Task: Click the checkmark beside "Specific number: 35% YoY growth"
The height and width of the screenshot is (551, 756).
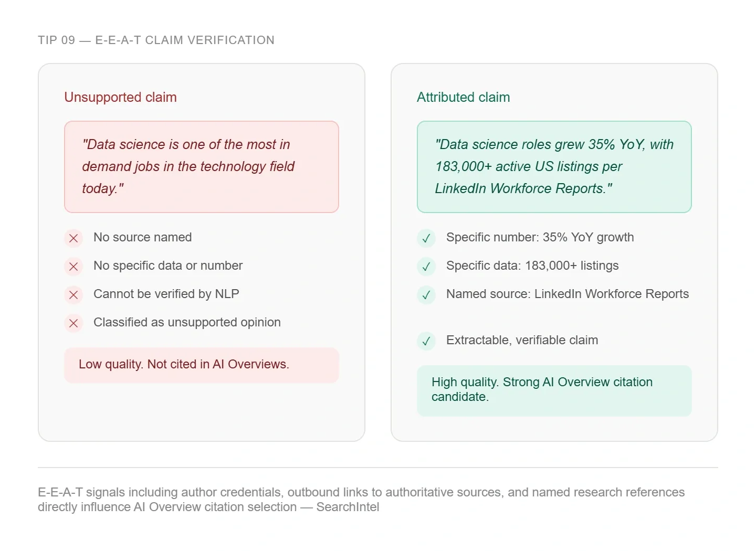Action: [x=426, y=238]
